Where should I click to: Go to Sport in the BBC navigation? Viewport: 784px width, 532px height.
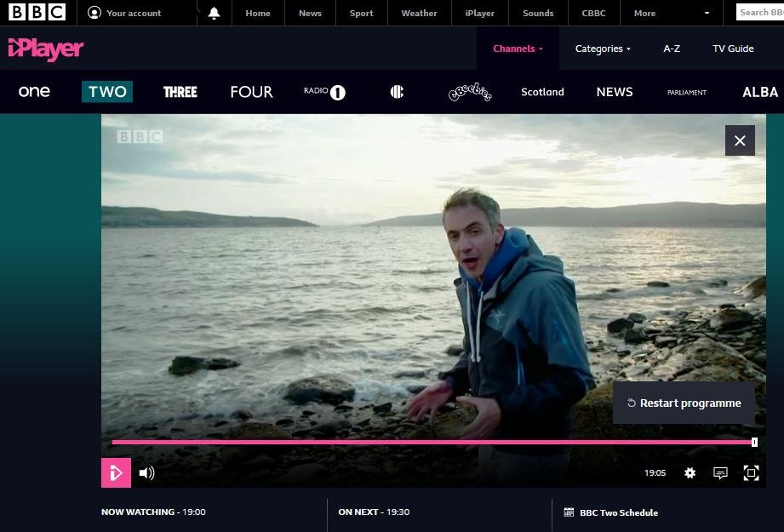[361, 13]
